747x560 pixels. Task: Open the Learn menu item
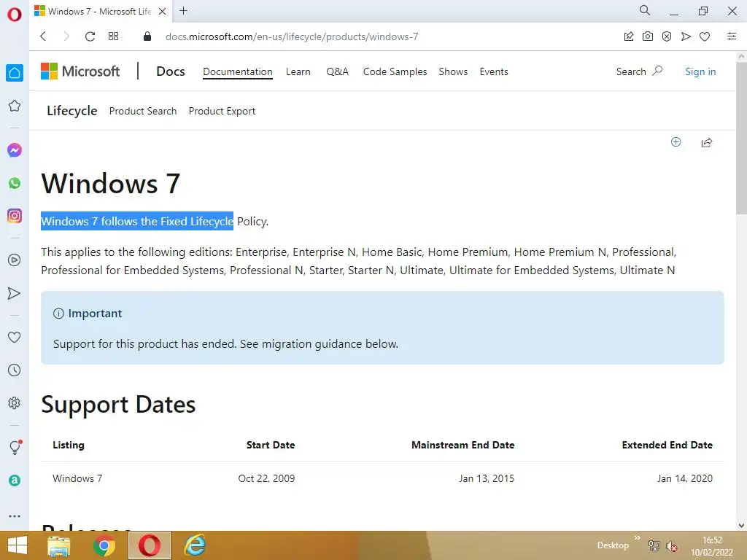click(x=298, y=72)
